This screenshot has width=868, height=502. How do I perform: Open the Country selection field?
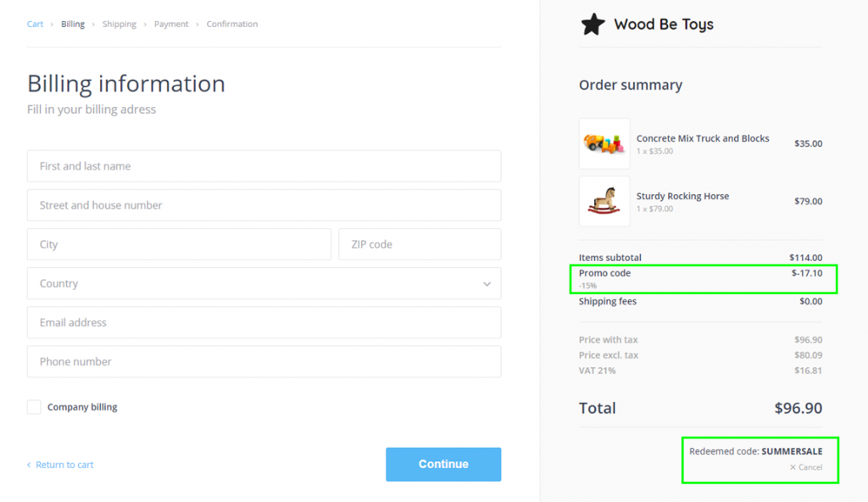264,284
